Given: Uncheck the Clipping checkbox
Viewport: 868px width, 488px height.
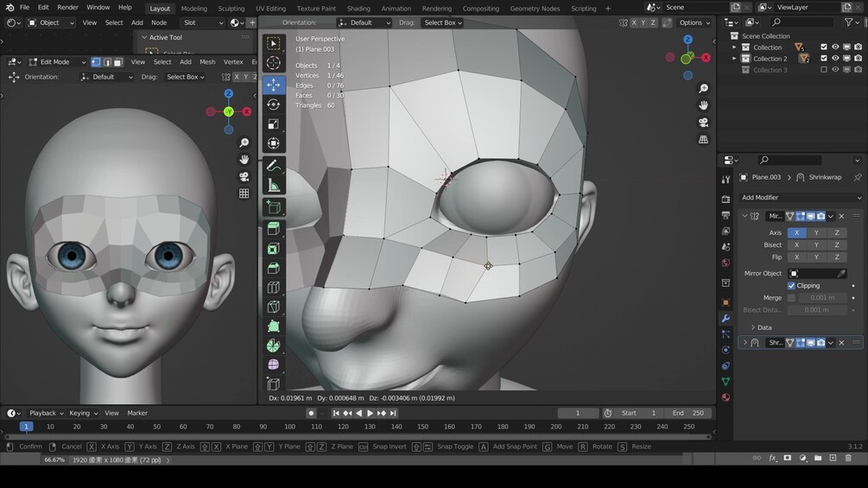Looking at the screenshot, I should point(791,286).
